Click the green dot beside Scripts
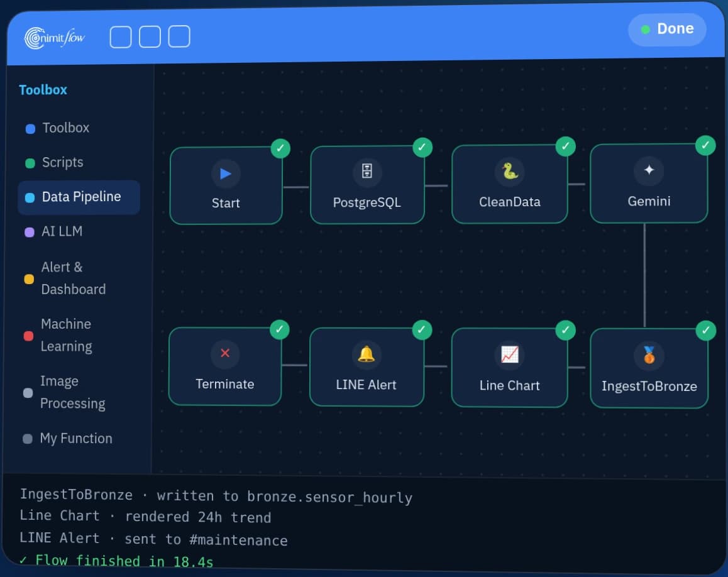The image size is (728, 577). click(30, 163)
